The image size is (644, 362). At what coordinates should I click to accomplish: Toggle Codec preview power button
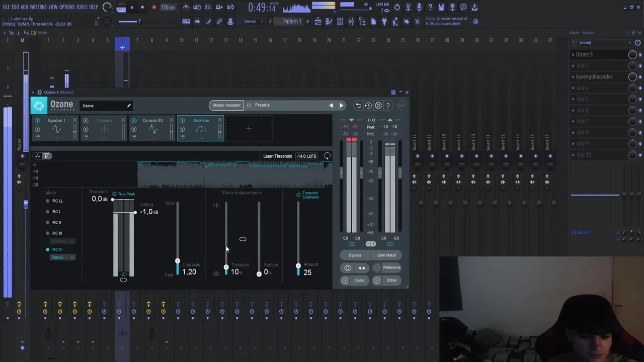(345, 281)
